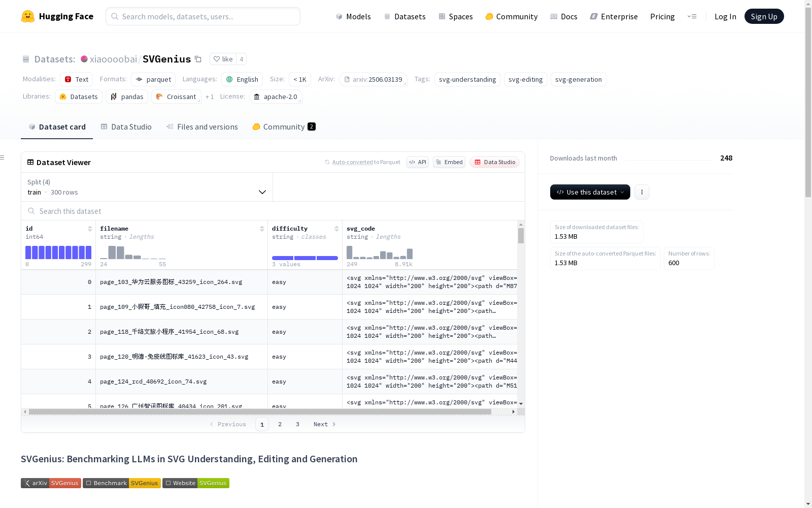Screen dimensions: 812x508
Task: Click the Dataset Viewer table icon
Action: [30, 163]
